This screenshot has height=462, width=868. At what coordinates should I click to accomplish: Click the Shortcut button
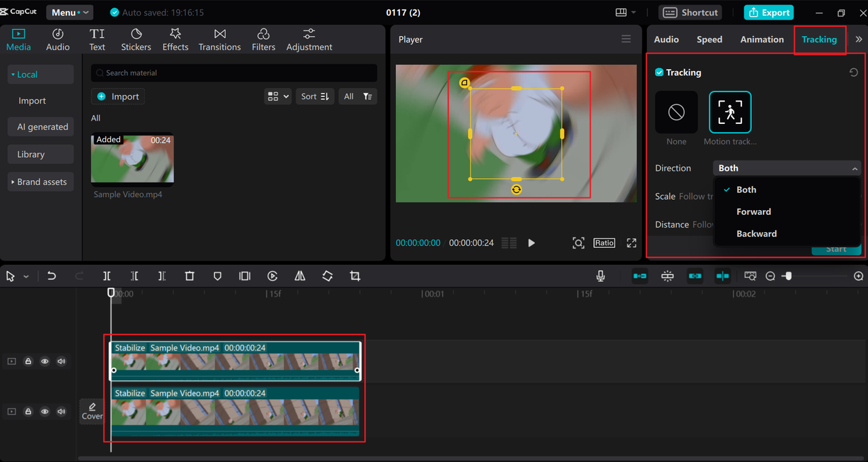(x=690, y=12)
